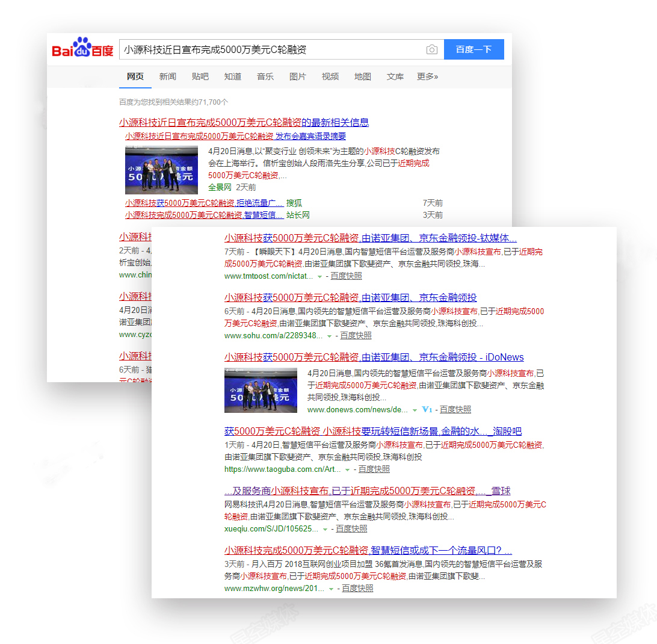657x644 pixels.
Task: Open the result title ending with iDoNews
Action: tap(374, 358)
